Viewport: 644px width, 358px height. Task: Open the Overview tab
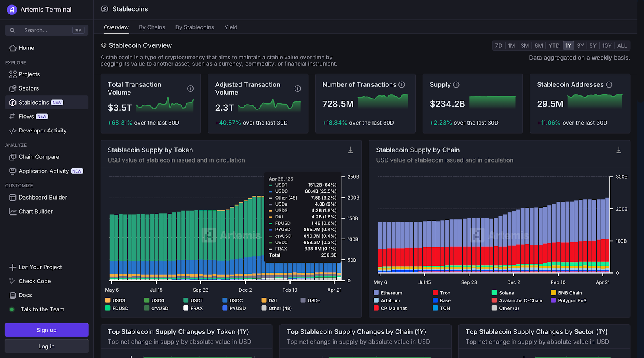coord(116,27)
